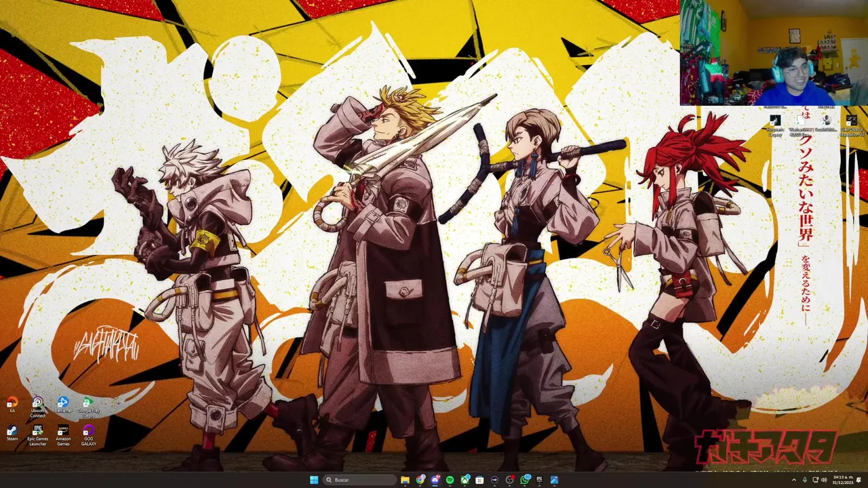Open the Xbox app from the taskbar
Screen dimensions: 868x488
click(x=465, y=480)
